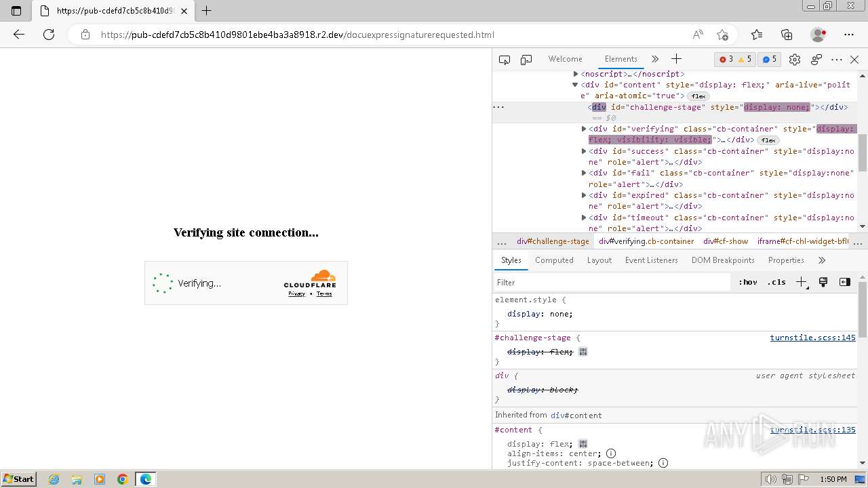868x488 pixels.
Task: Open browser Favorites list
Action: 757,35
